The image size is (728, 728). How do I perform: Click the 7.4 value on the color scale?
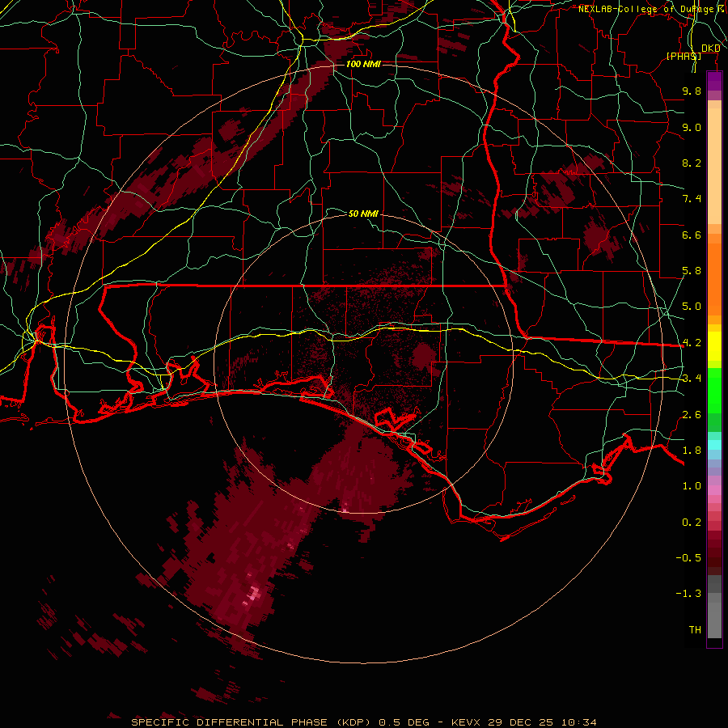(692, 199)
